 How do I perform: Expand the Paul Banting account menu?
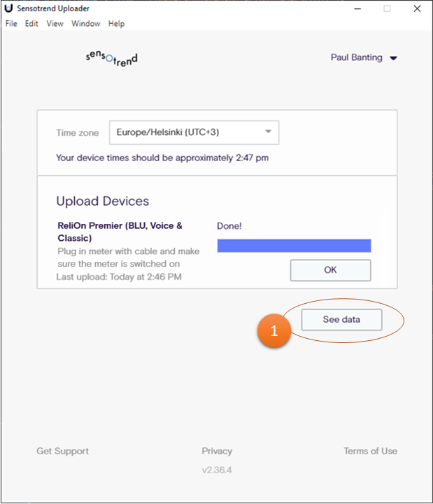364,58
